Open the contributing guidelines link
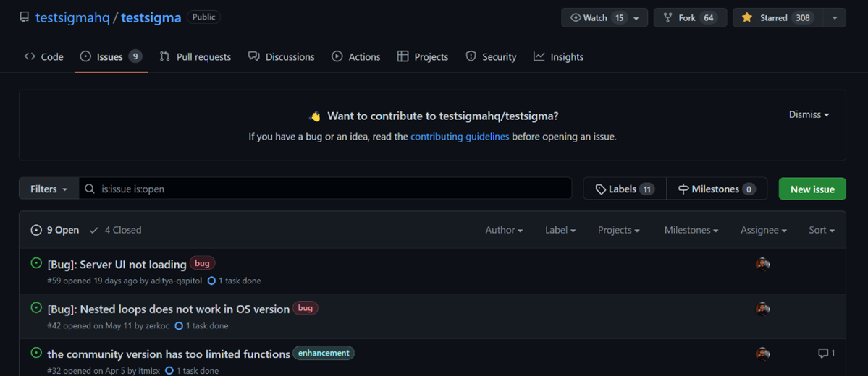 (460, 136)
